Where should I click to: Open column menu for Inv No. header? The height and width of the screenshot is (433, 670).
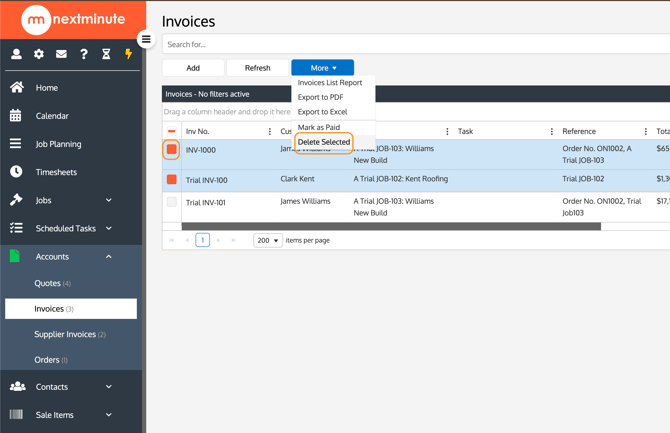[x=270, y=132]
